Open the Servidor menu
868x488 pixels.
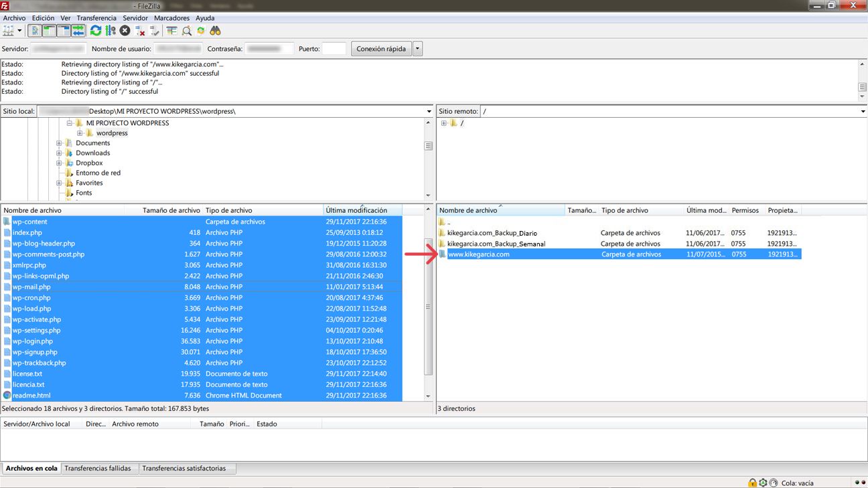point(135,18)
